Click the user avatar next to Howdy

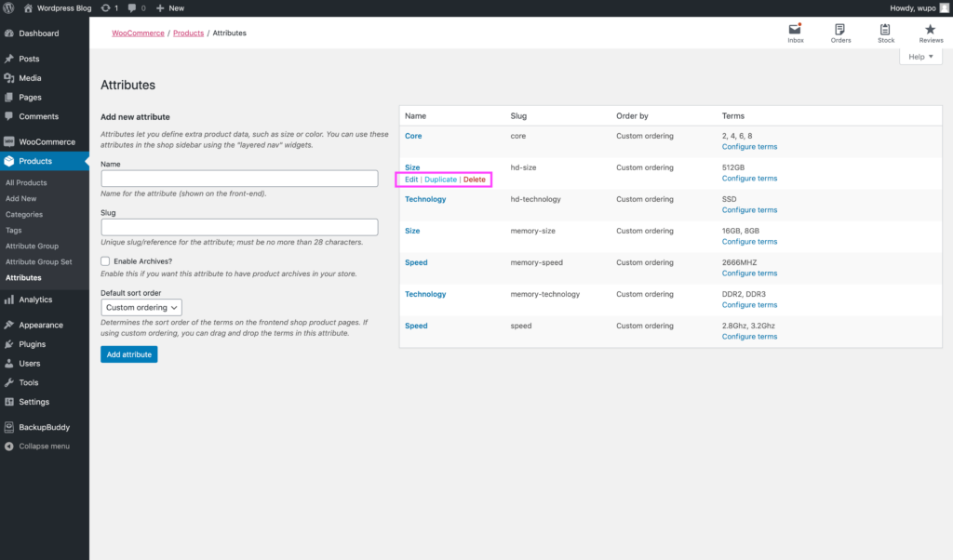(x=944, y=7)
